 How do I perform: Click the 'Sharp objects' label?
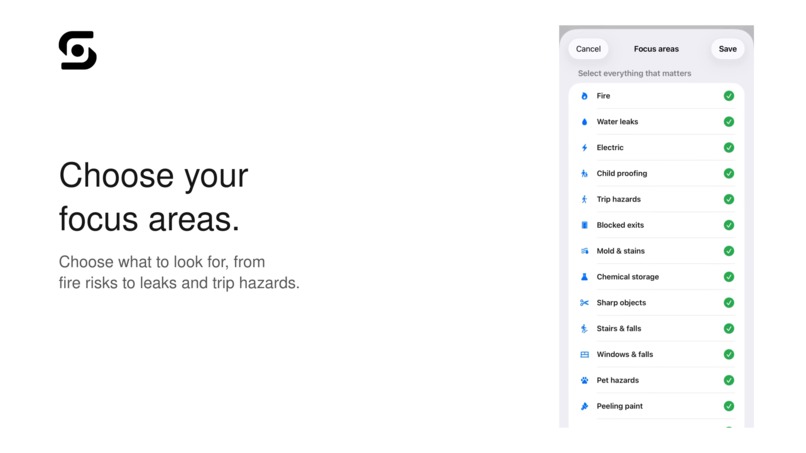pyautogui.click(x=621, y=302)
